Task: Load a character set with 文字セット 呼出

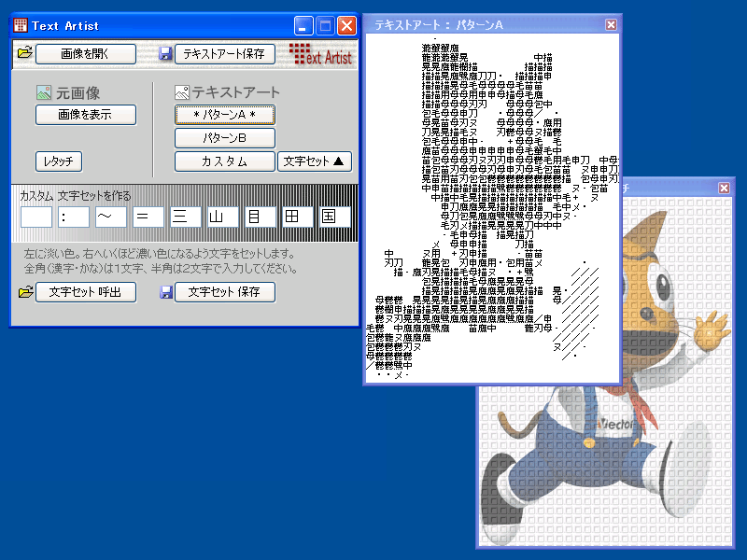Action: [86, 292]
